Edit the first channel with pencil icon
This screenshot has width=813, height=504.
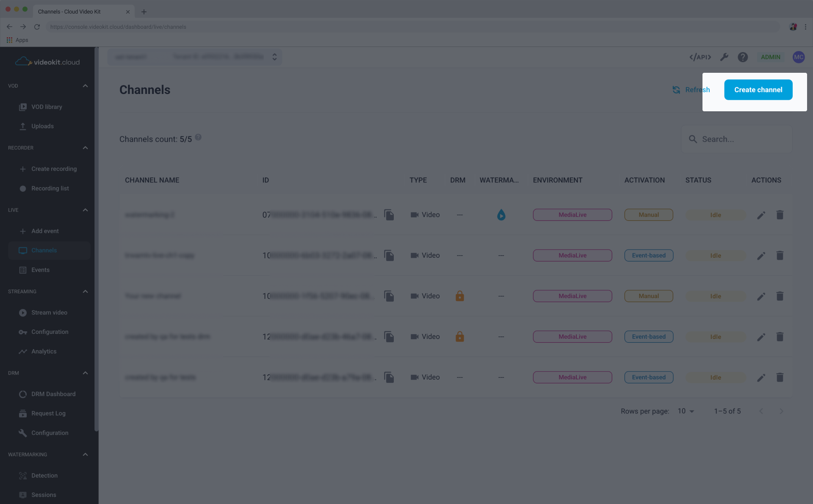pos(761,215)
